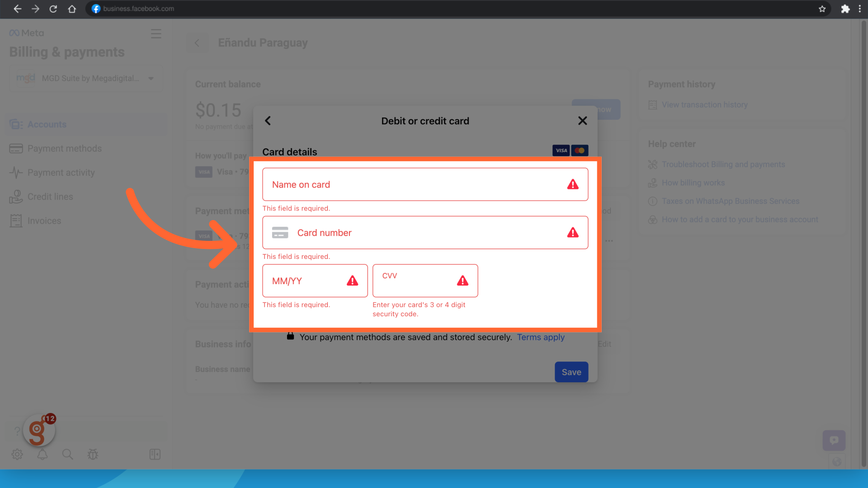
Task: Click the CVV input field
Action: point(418,281)
